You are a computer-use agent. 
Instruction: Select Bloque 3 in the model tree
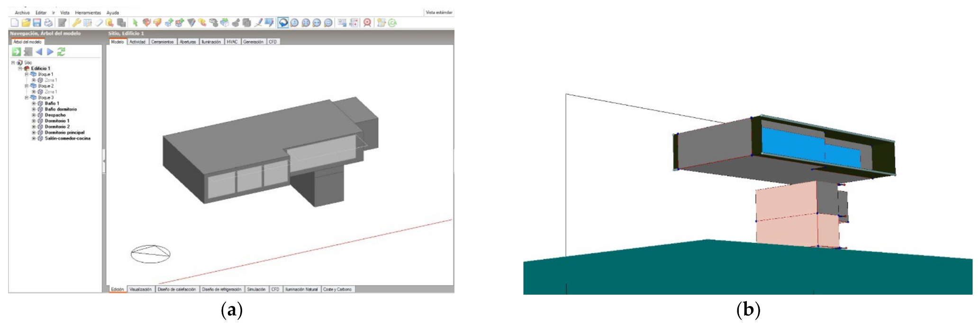[46, 98]
